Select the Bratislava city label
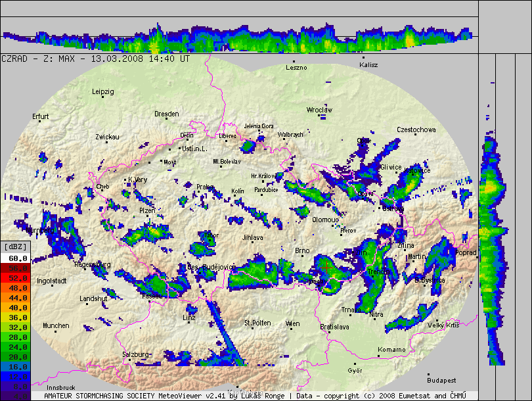532x401 pixels. point(334,326)
